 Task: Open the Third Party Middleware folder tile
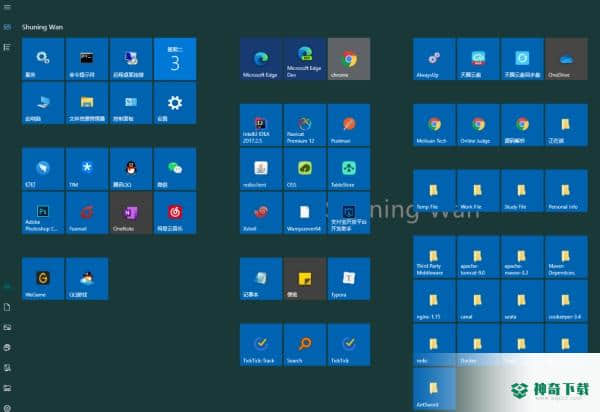click(434, 257)
